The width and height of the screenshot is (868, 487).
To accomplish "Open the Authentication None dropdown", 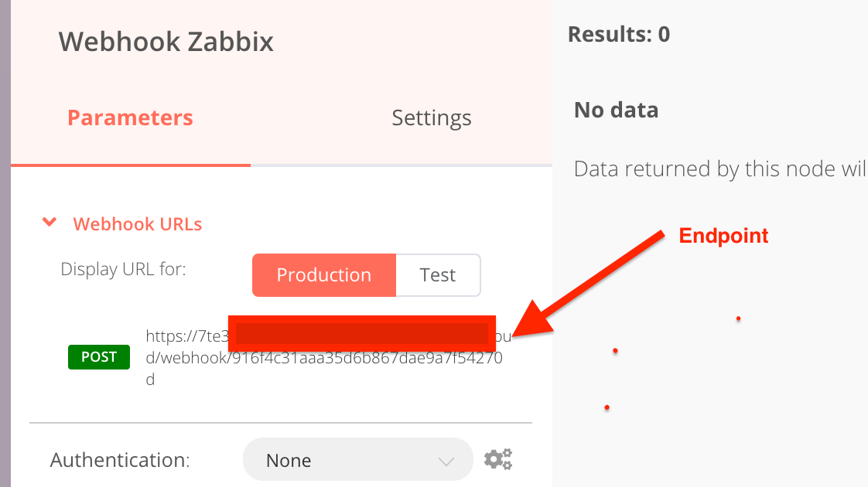I will pyautogui.click(x=358, y=459).
